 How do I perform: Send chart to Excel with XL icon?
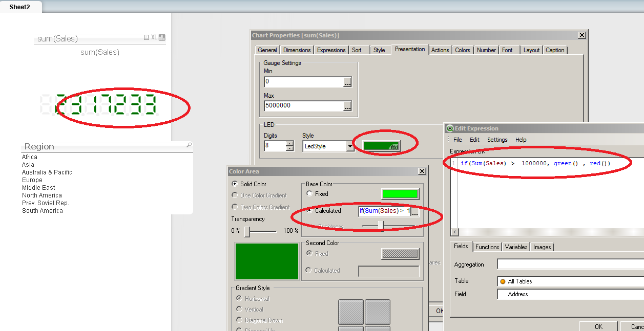[x=154, y=37]
